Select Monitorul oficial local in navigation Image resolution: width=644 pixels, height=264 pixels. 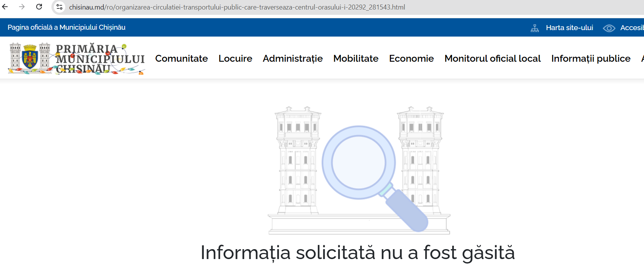[492, 58]
